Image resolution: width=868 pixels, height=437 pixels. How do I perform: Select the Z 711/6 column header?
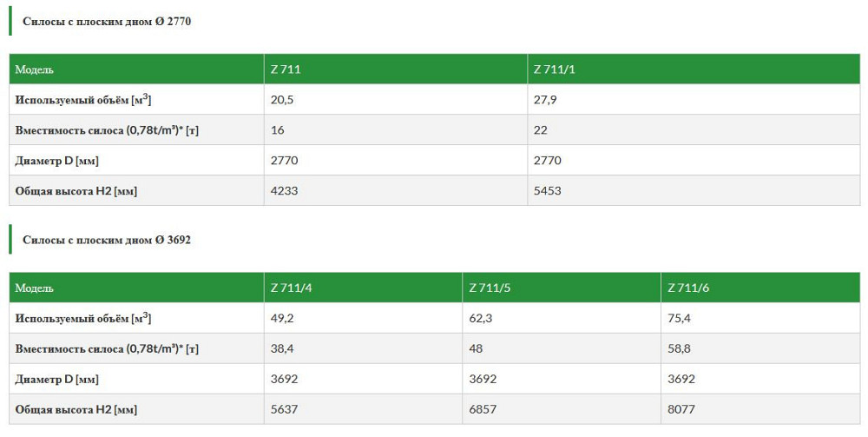(x=688, y=288)
